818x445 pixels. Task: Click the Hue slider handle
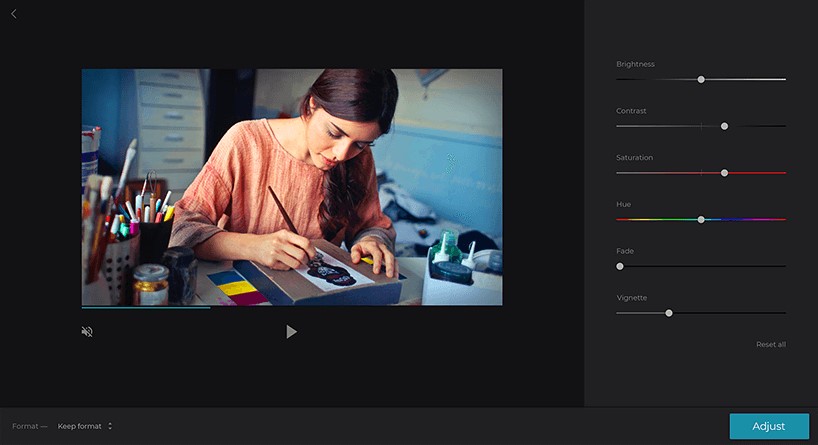coord(701,220)
